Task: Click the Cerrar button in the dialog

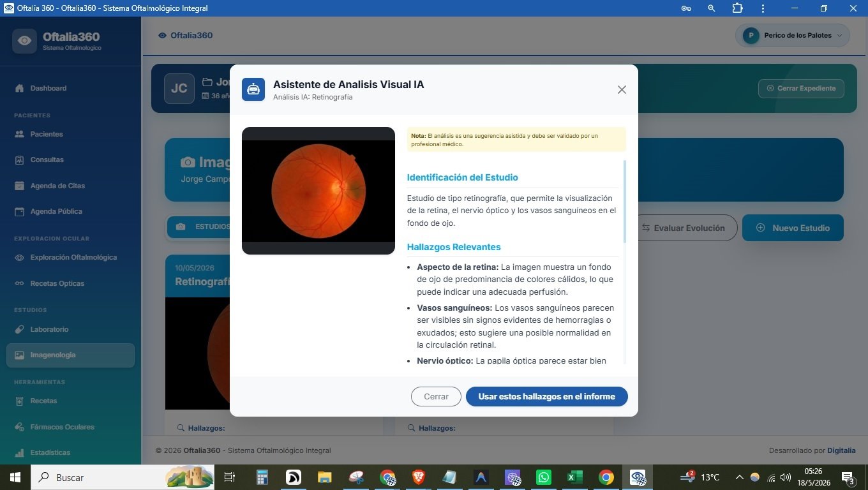Action: point(436,396)
